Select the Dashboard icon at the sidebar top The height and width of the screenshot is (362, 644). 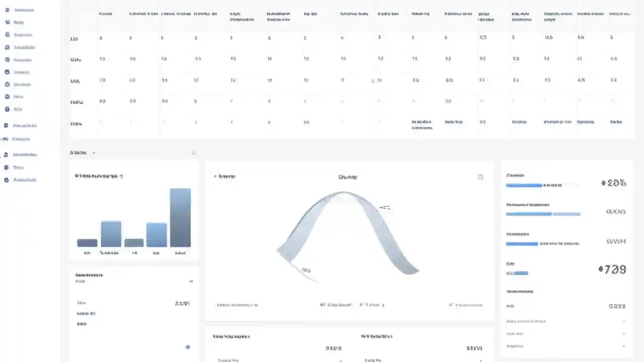8,10
